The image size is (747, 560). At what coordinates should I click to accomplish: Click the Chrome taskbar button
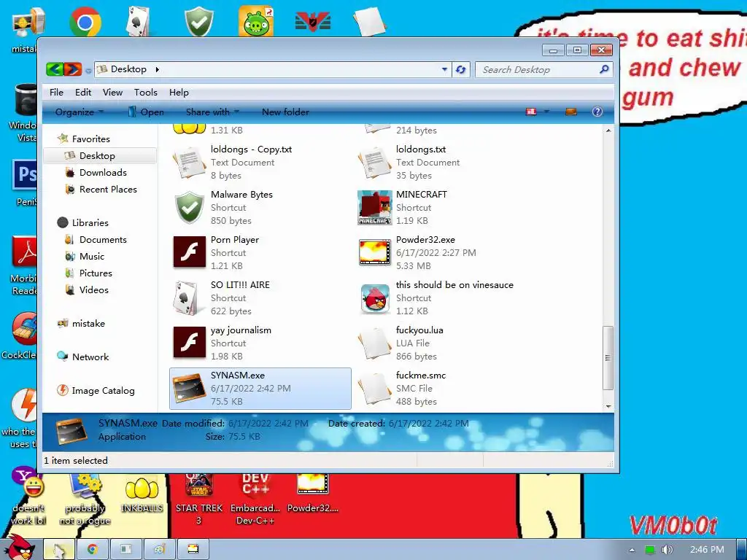93,549
